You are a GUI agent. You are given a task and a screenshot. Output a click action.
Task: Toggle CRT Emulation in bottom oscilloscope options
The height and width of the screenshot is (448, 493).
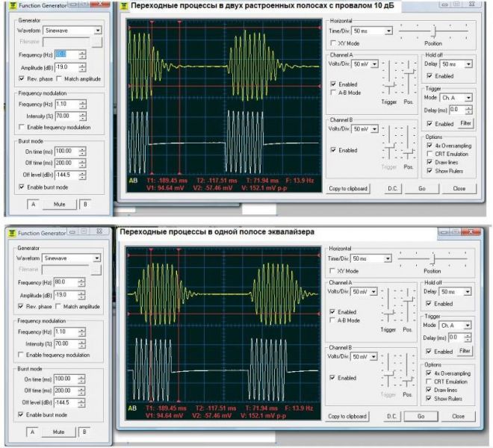(429, 382)
